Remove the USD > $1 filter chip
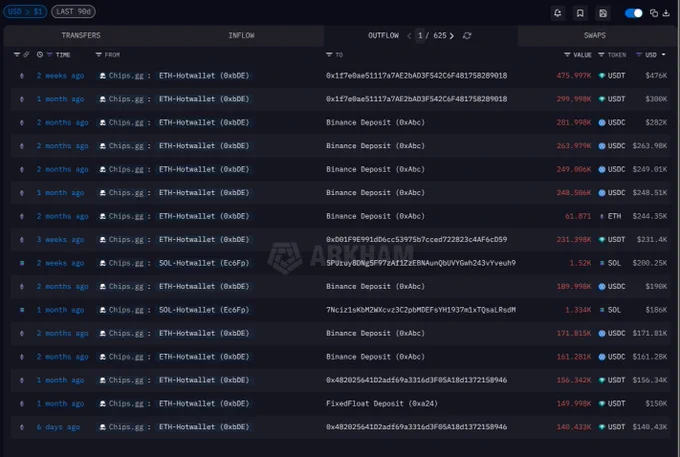680x457 pixels. coord(25,12)
